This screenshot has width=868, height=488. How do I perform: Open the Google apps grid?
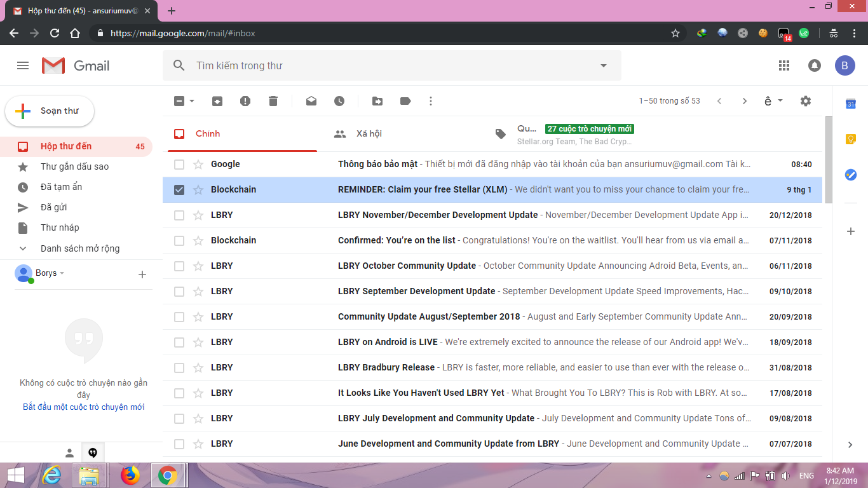point(784,65)
